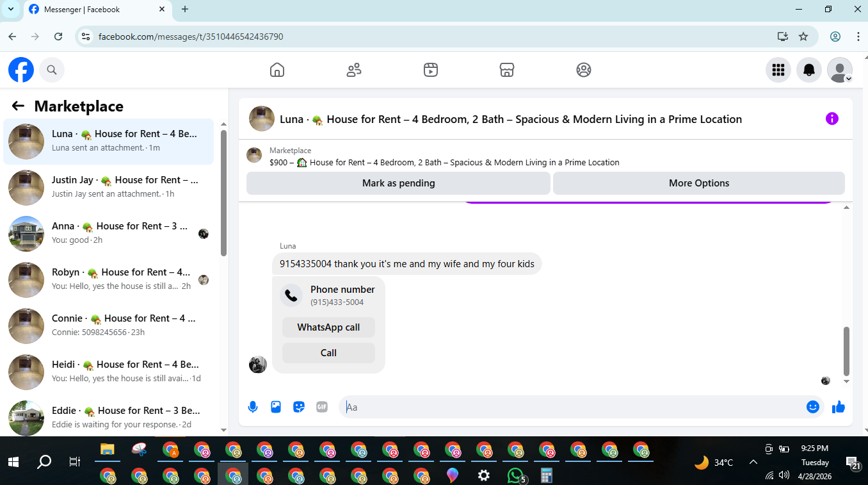Click the phone handset icon in attachment
868x485 pixels.
pyautogui.click(x=291, y=295)
